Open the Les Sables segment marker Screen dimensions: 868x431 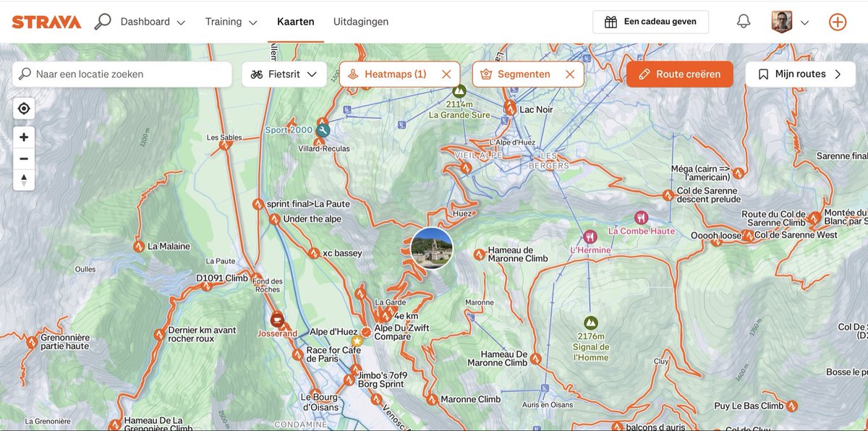click(x=225, y=145)
